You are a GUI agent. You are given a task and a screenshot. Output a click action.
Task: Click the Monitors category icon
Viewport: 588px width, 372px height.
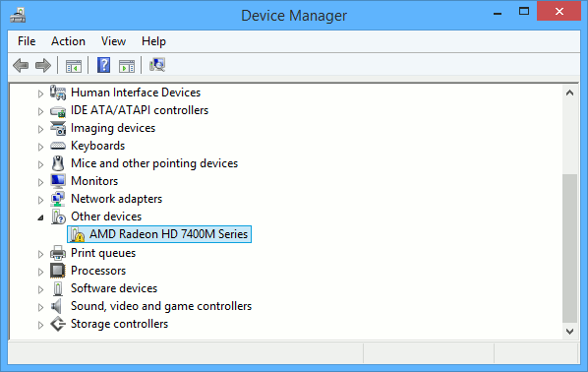[x=58, y=181]
